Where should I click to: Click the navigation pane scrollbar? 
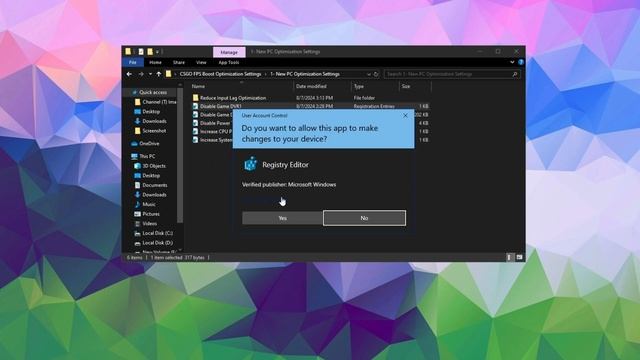180,155
